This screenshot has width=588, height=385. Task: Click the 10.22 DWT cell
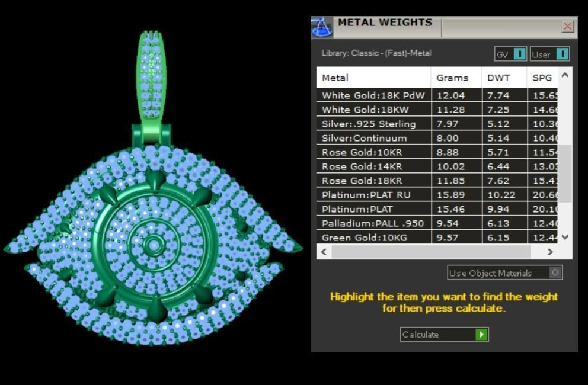[x=505, y=195]
